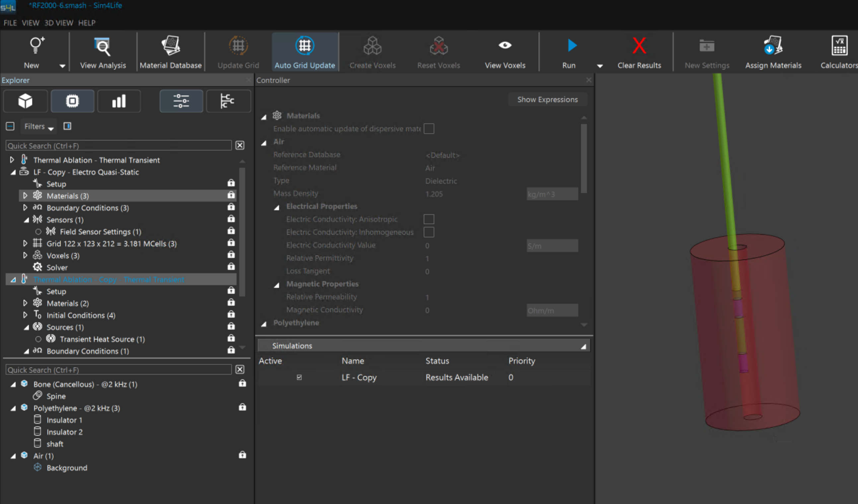Screen dimensions: 858x504
Task: Expand the Boundary Conditions (3) tree node
Action: click(25, 208)
